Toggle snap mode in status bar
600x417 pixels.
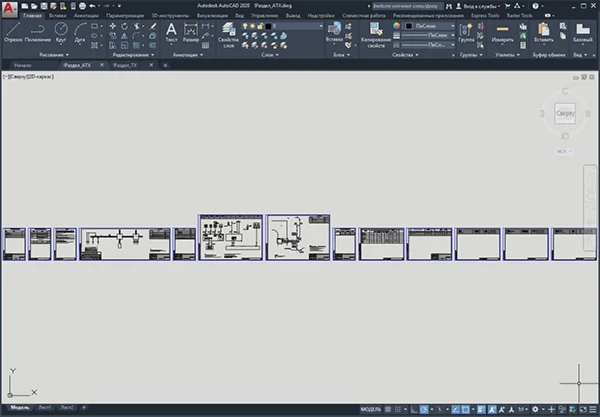(398, 409)
